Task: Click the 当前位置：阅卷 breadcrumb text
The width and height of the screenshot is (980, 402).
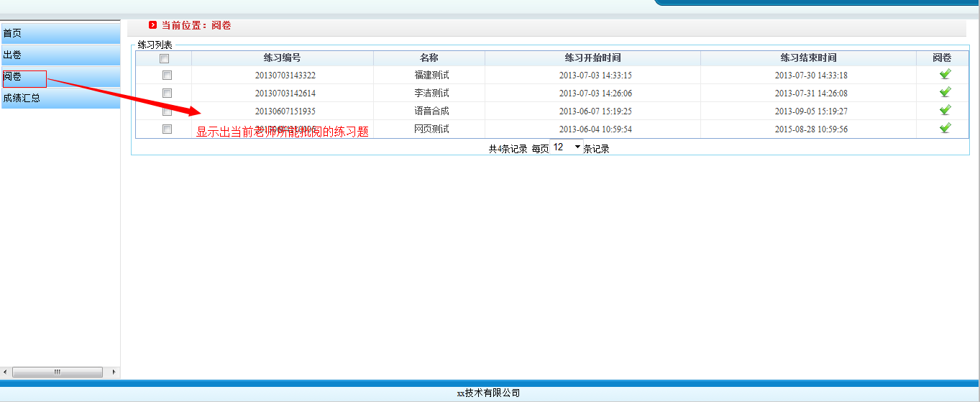Action: [196, 25]
